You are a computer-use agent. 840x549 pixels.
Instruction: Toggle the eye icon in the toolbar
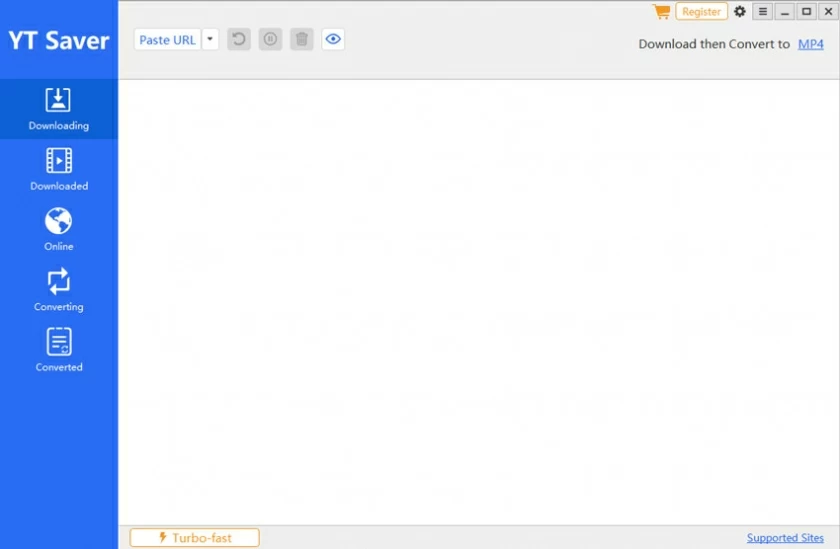[333, 40]
